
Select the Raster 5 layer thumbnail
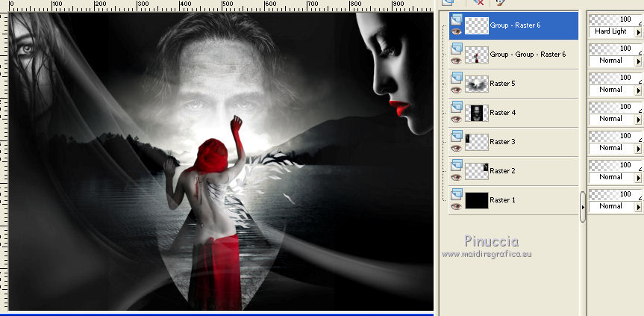coord(477,84)
